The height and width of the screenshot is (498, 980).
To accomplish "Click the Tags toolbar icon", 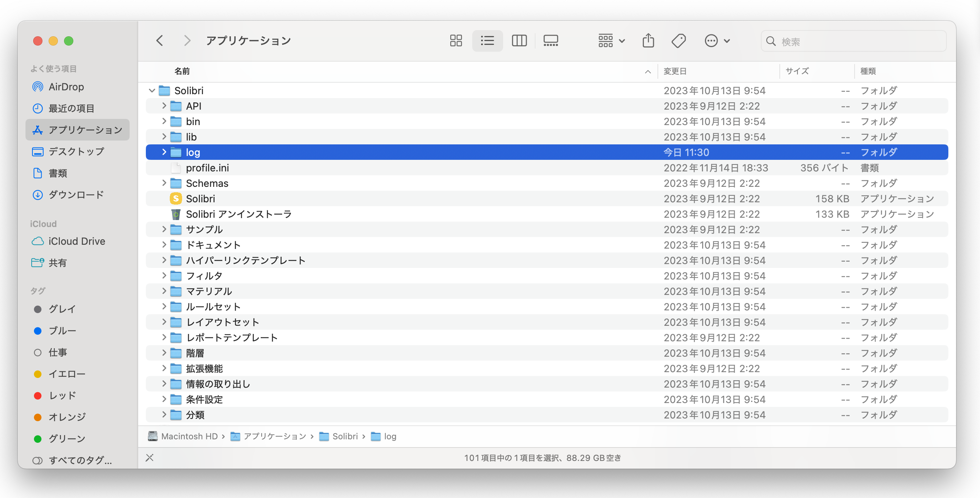I will 679,41.
